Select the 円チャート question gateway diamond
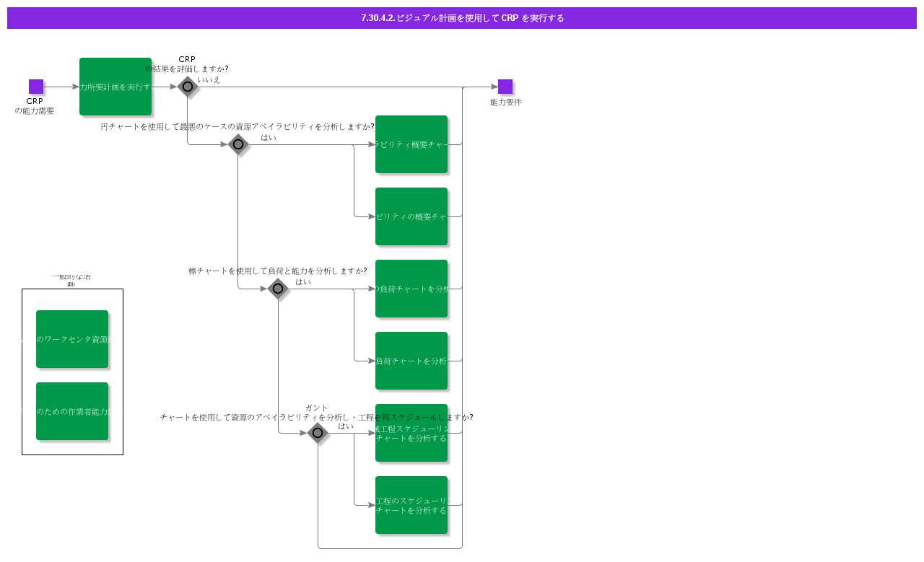The width and height of the screenshot is (924, 562). pos(238,144)
